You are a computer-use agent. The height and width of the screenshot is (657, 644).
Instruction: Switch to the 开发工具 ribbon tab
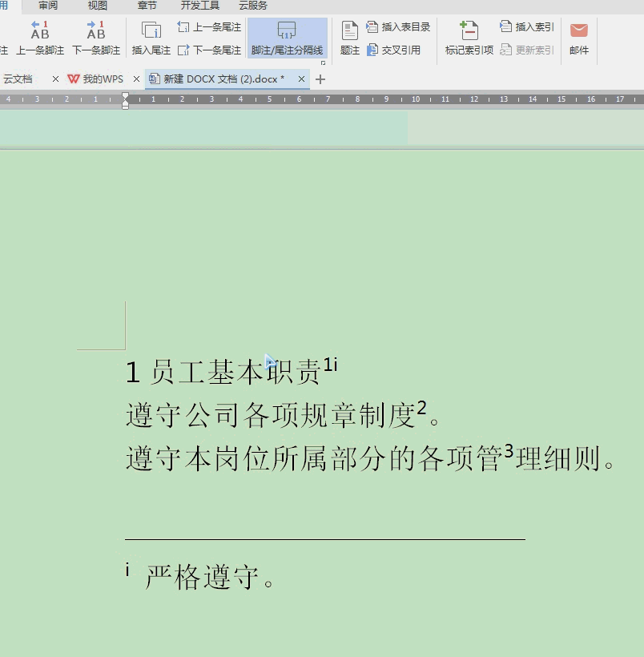(200, 6)
